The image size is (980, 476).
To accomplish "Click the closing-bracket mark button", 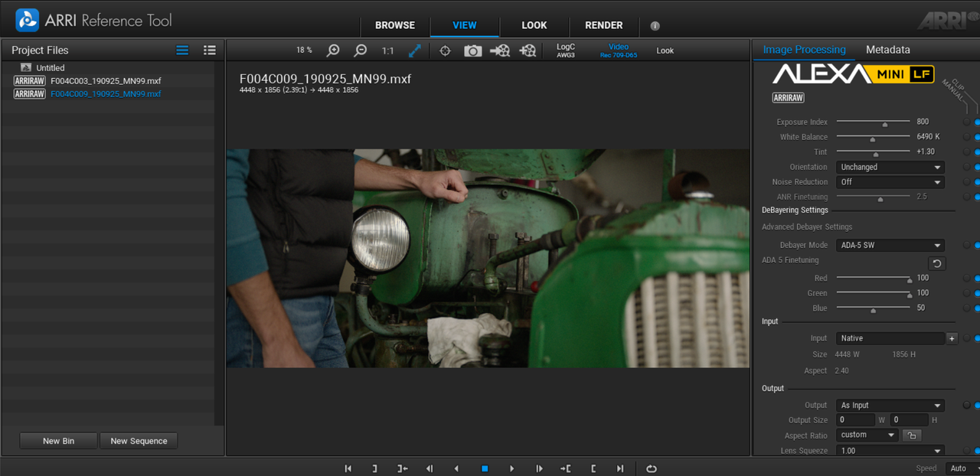I will click(x=374, y=468).
